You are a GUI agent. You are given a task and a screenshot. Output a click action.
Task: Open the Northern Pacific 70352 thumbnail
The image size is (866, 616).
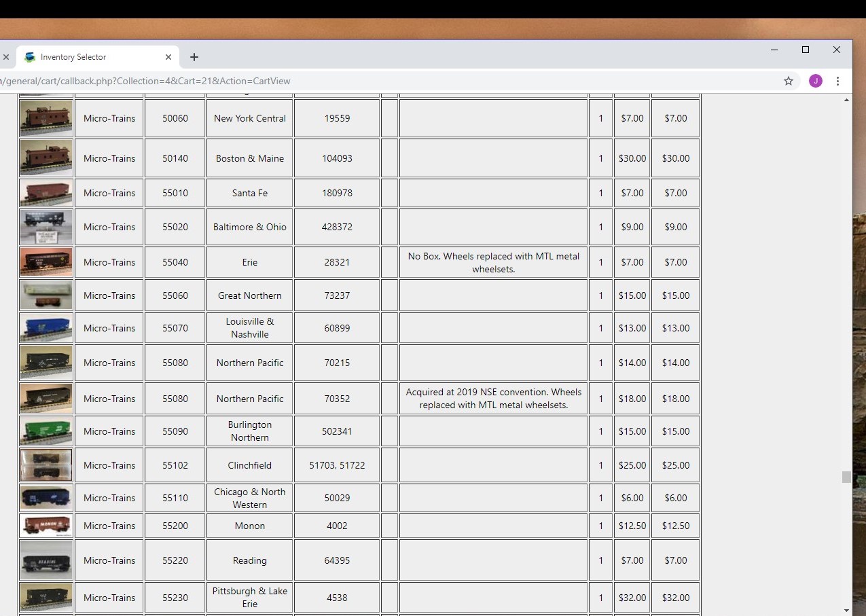[x=46, y=399]
